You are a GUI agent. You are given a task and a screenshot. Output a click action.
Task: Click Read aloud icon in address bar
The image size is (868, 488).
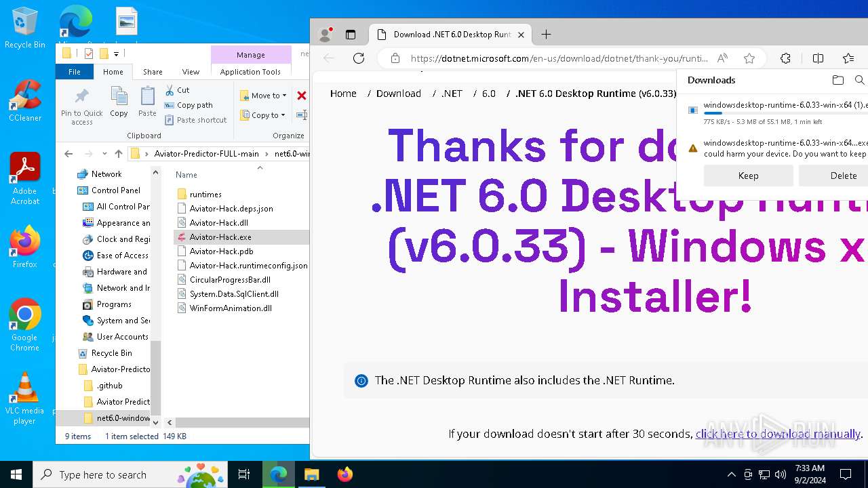click(722, 58)
